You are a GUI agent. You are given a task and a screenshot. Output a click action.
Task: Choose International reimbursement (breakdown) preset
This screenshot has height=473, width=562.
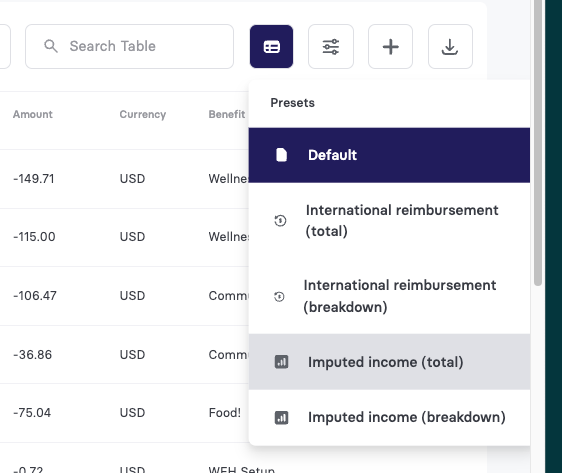tap(389, 296)
